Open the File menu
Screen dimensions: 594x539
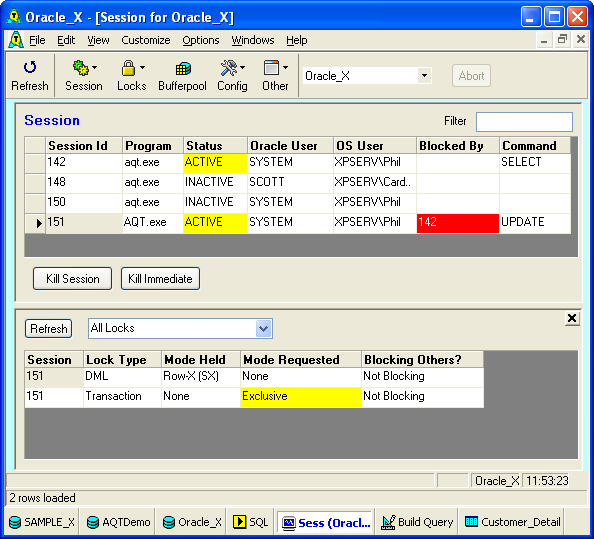[x=37, y=40]
